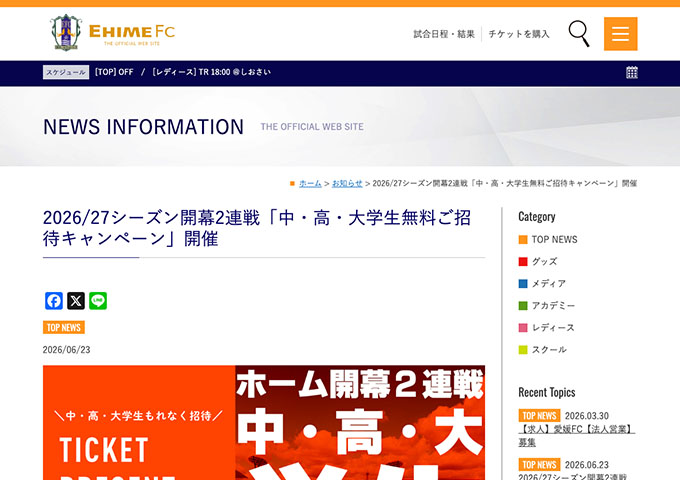Open チケットを購入 in header
The width and height of the screenshot is (680, 480).
coord(519,34)
